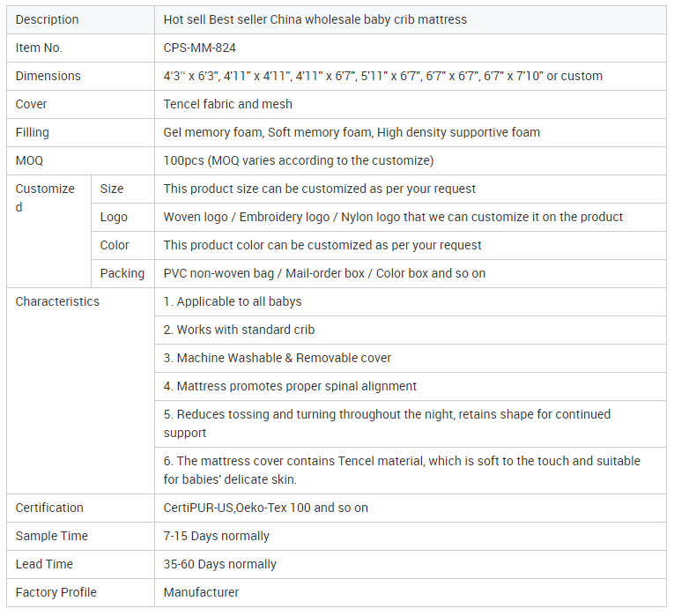Select the Works with standard crib line
This screenshot has height=616, width=674.
[239, 330]
